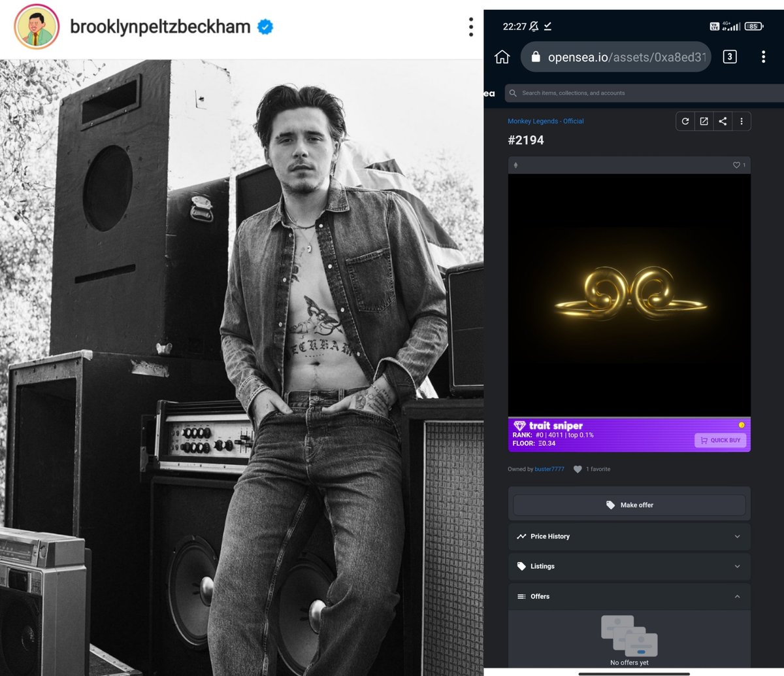Share this NFT item
This screenshot has height=676, width=784.
(x=723, y=121)
